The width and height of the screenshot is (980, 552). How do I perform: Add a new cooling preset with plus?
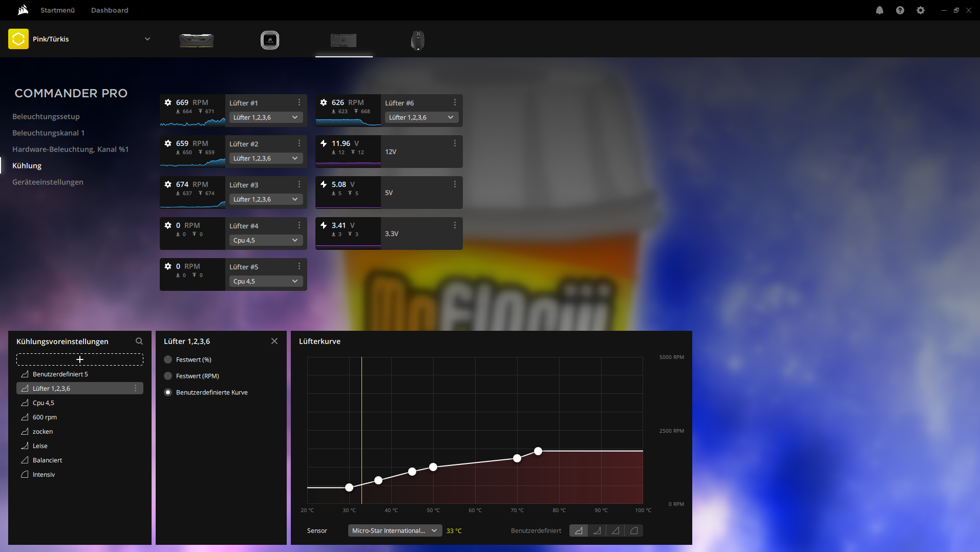click(80, 359)
